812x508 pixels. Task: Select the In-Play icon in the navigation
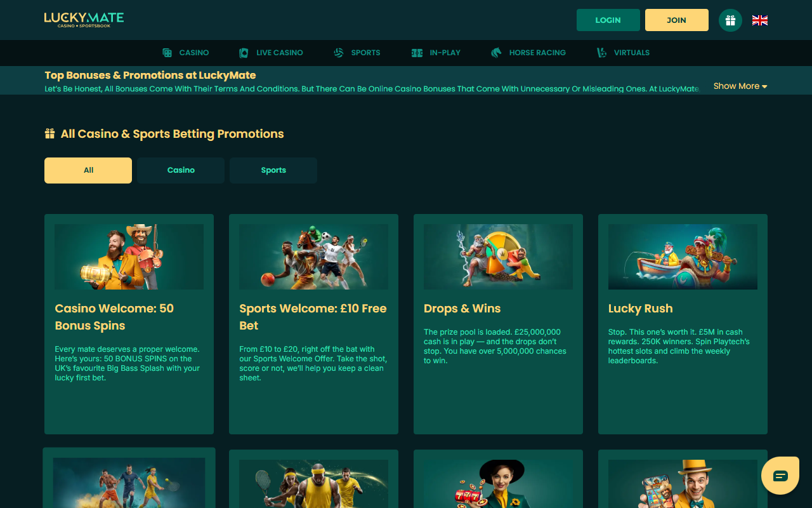tap(417, 52)
